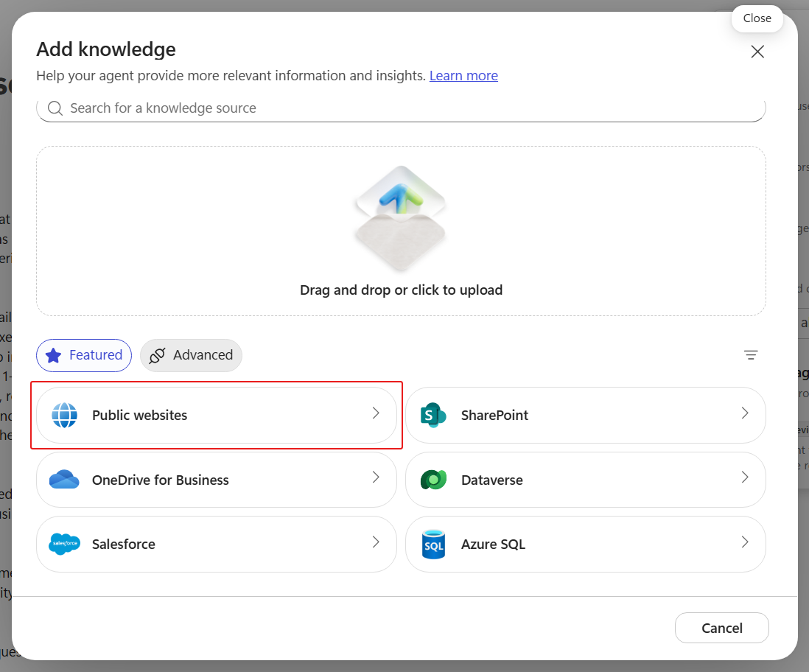The width and height of the screenshot is (809, 672).
Task: Switch to the Featured tab
Action: point(84,355)
